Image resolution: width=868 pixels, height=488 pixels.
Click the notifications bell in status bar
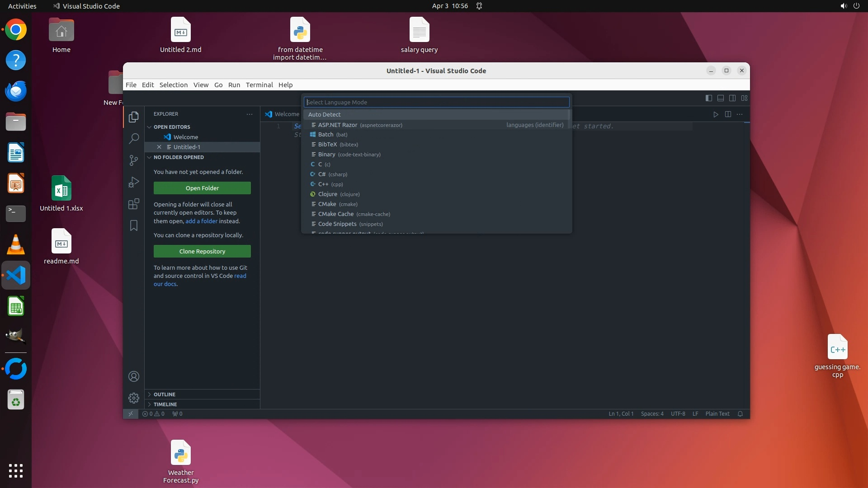tap(740, 414)
